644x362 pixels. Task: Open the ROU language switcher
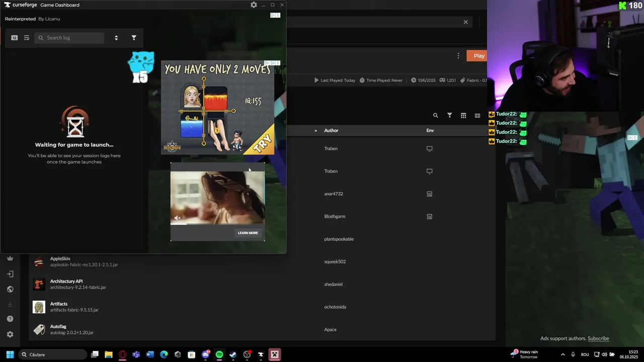[x=585, y=354]
